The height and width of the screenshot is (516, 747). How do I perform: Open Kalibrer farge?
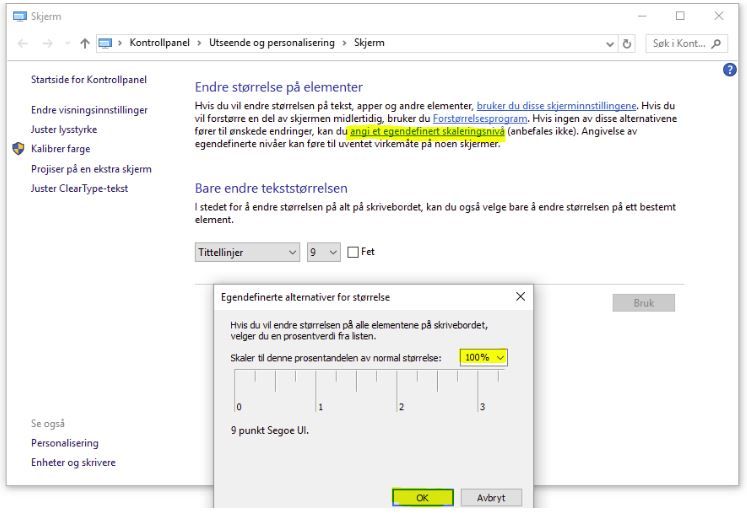coord(61,149)
